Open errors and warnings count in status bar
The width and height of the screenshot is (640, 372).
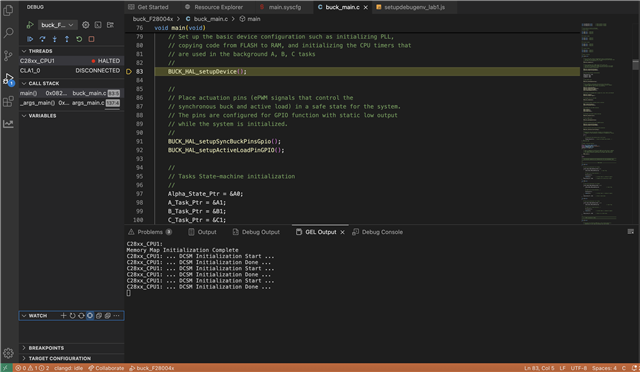pos(32,368)
